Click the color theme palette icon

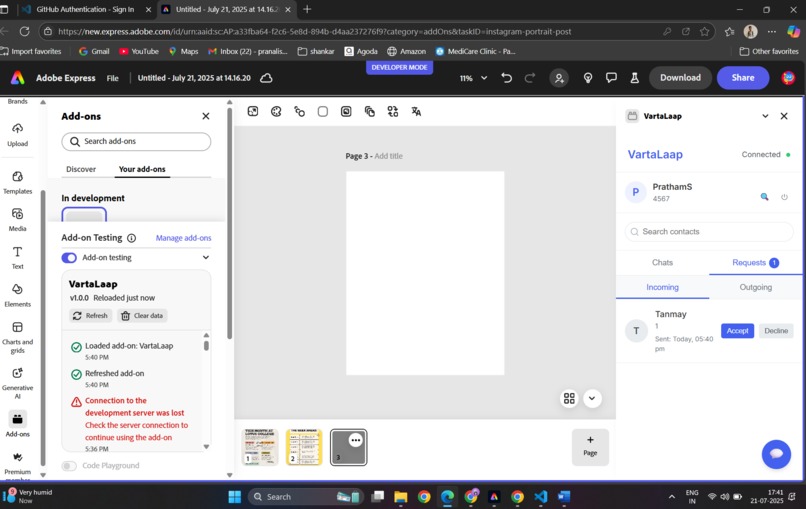tap(276, 112)
